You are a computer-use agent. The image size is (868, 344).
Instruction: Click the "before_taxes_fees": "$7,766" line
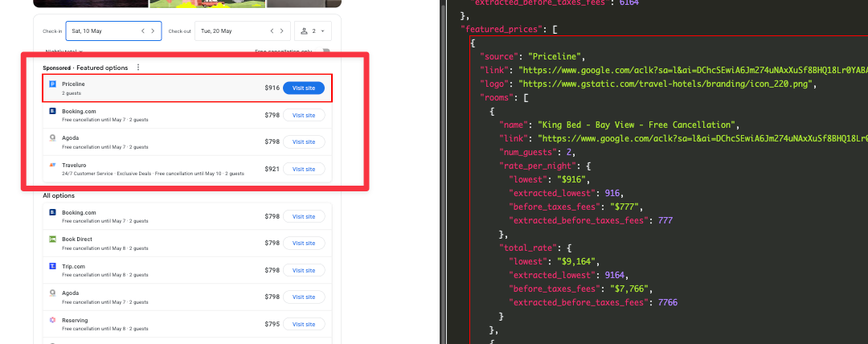[582, 289]
